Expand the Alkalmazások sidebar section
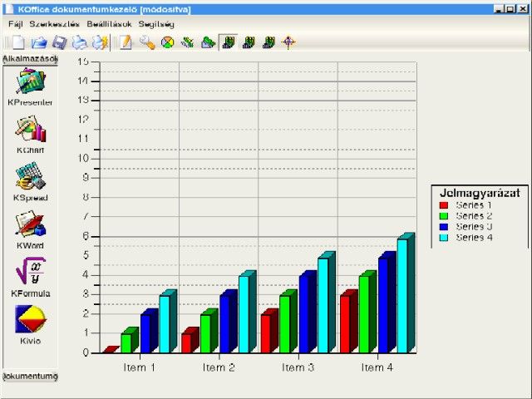 coord(30,59)
